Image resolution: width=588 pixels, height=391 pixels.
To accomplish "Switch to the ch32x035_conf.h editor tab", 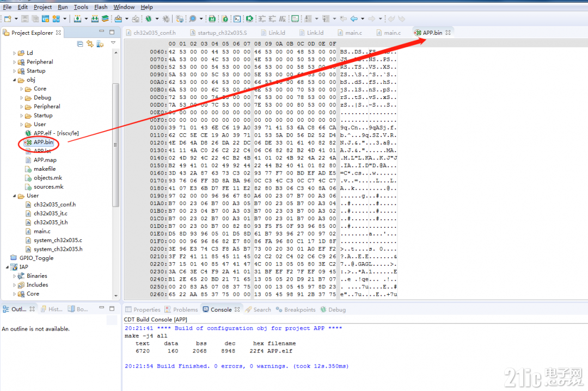I will click(151, 33).
